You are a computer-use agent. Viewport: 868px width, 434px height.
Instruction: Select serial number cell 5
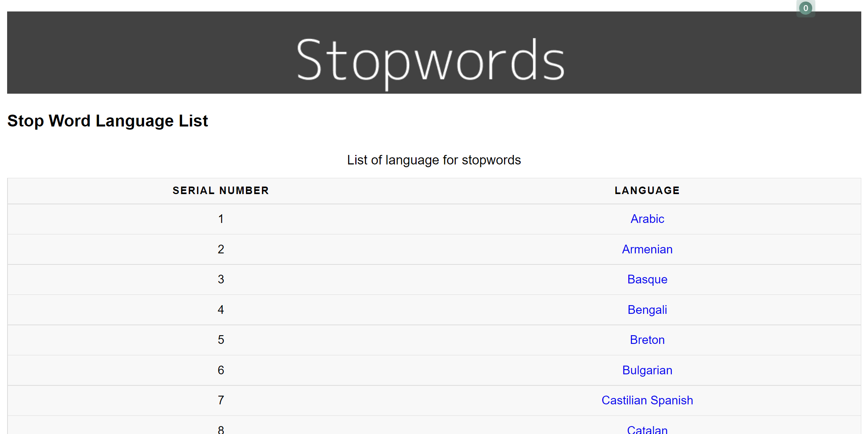click(x=221, y=340)
